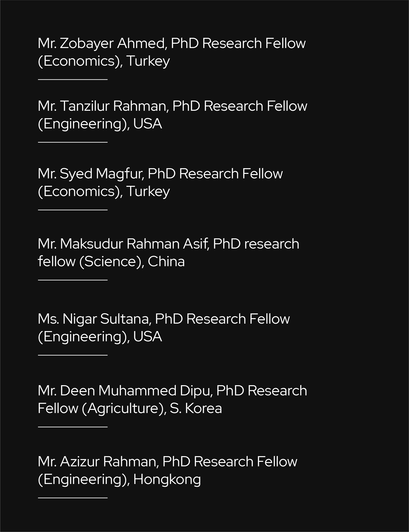The image size is (409, 532).
Task: Click the word Hongkong in Azizur Rahman's entry
Action: click(x=167, y=479)
